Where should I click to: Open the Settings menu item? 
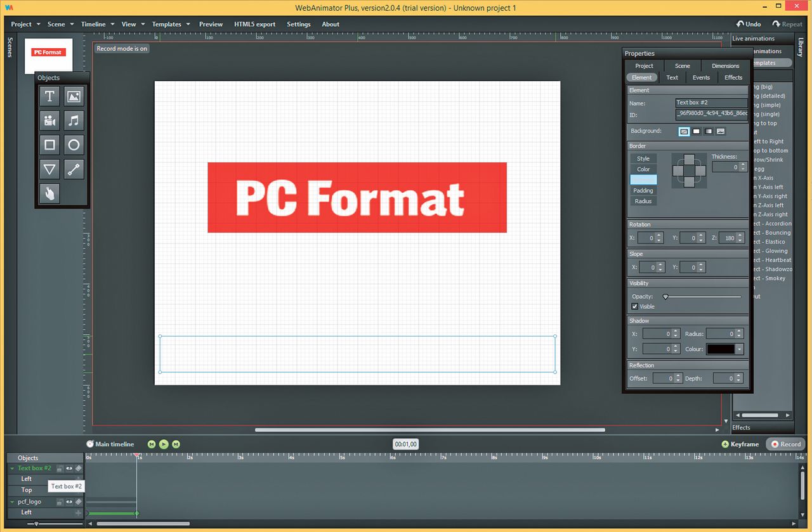coord(299,24)
